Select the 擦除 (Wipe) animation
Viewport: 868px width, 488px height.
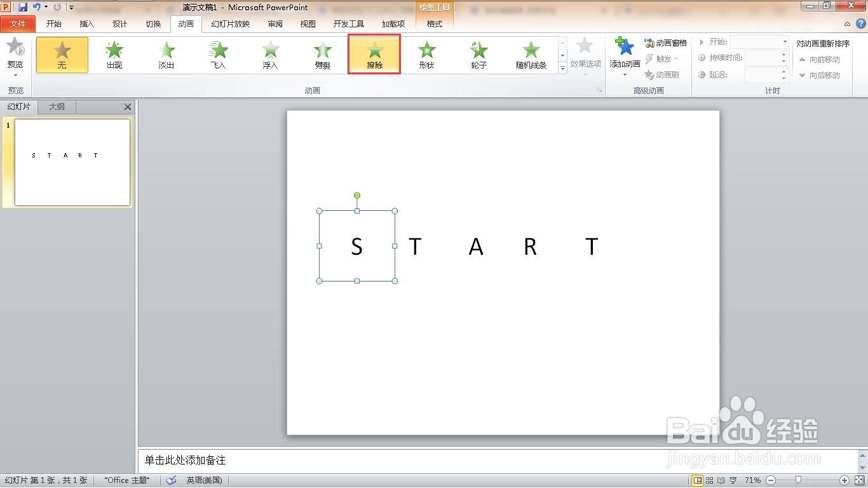point(375,55)
